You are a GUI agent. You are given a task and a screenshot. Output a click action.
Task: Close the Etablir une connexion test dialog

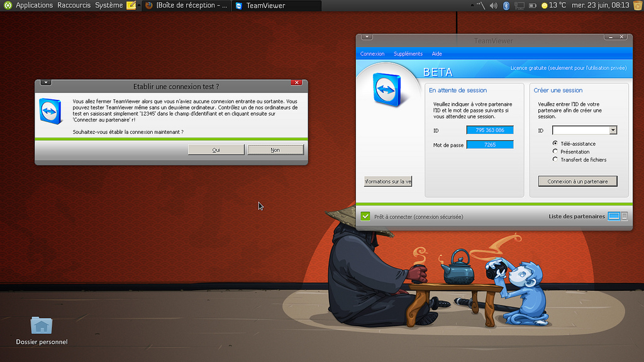[296, 82]
